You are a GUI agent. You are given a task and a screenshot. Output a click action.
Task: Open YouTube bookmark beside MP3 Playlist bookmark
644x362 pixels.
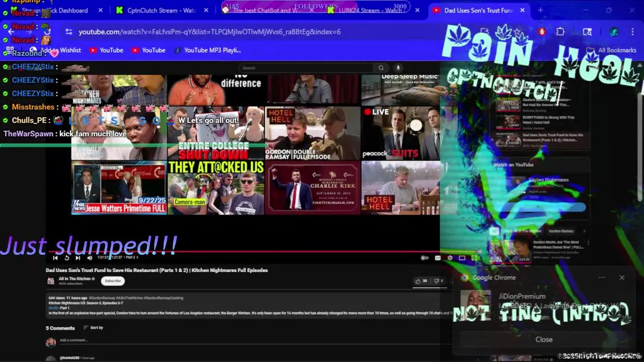148,50
